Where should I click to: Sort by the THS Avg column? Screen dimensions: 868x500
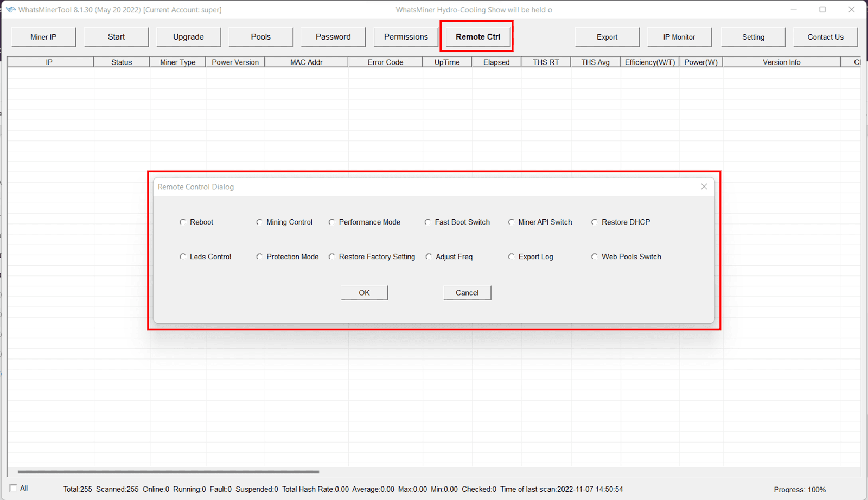pos(595,62)
